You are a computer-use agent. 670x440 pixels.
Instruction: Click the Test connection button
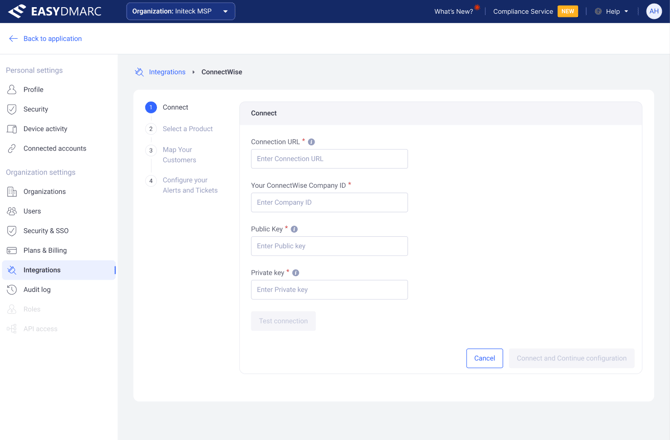(283, 321)
